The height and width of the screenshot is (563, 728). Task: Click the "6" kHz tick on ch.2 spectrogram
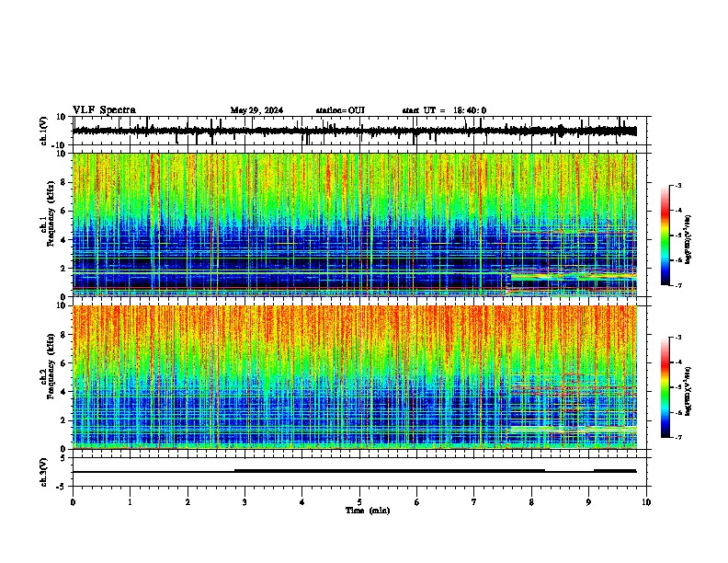[x=63, y=362]
